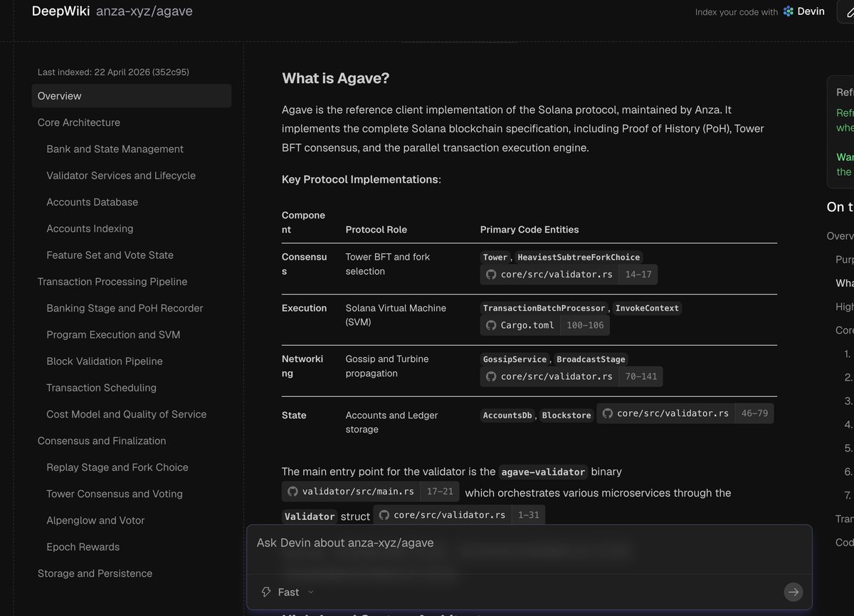Screen dimensions: 854x616
Task: Open Validator Services and Lifecycle page
Action: pyautogui.click(x=121, y=175)
